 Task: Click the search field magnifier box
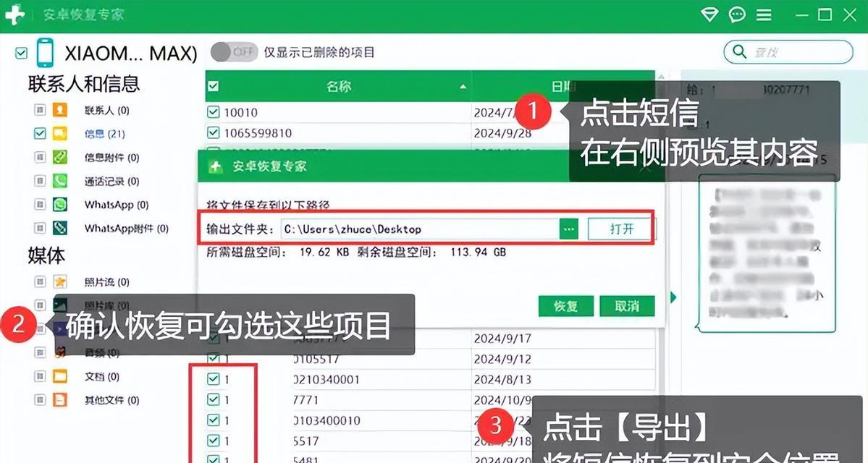click(x=788, y=52)
